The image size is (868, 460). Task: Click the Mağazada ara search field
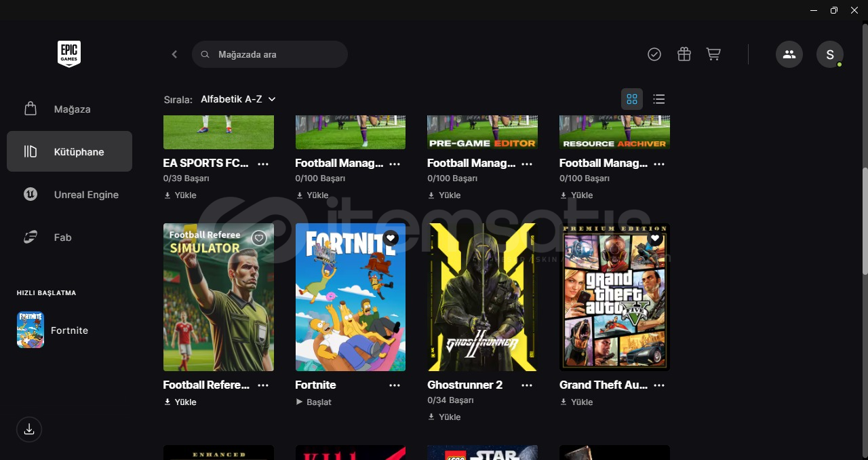[x=270, y=54]
